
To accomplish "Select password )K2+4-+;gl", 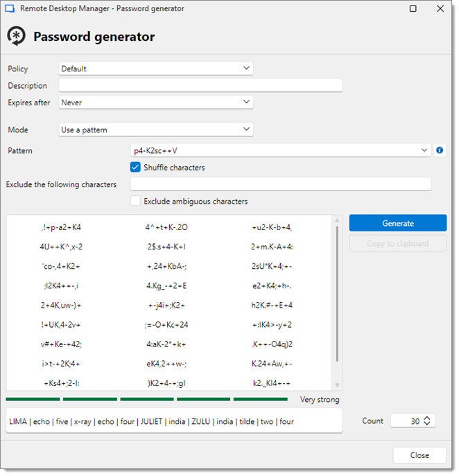I will pyautogui.click(x=167, y=385).
